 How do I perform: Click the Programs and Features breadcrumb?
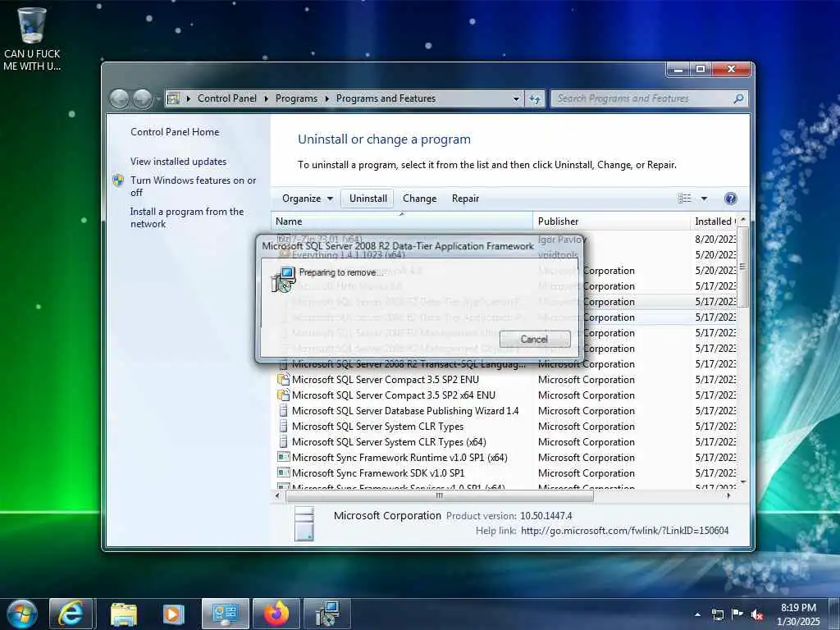point(386,98)
